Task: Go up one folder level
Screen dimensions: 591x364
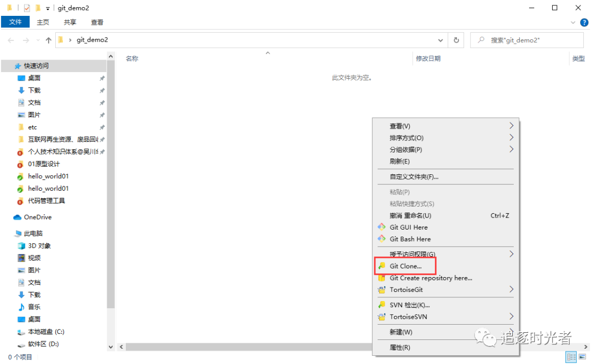Action: [48, 40]
